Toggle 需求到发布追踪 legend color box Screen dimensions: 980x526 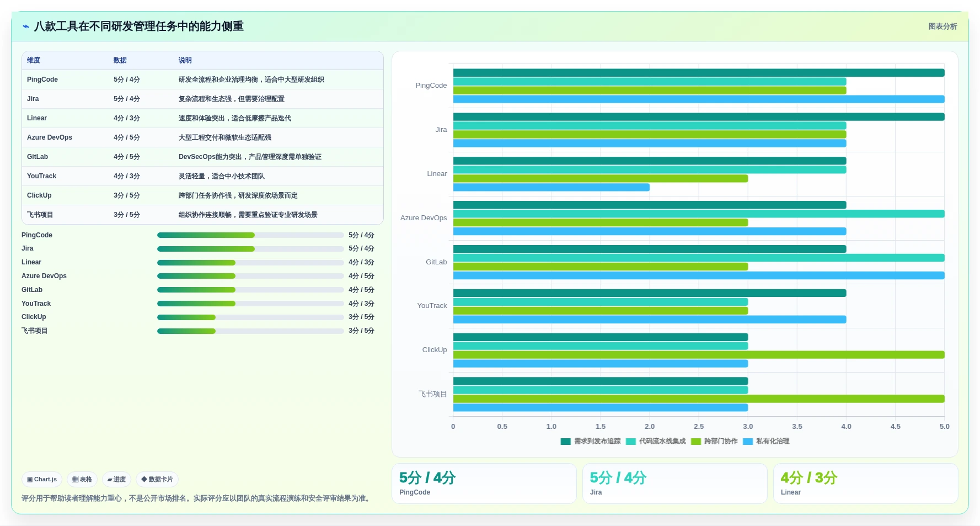[x=565, y=442]
